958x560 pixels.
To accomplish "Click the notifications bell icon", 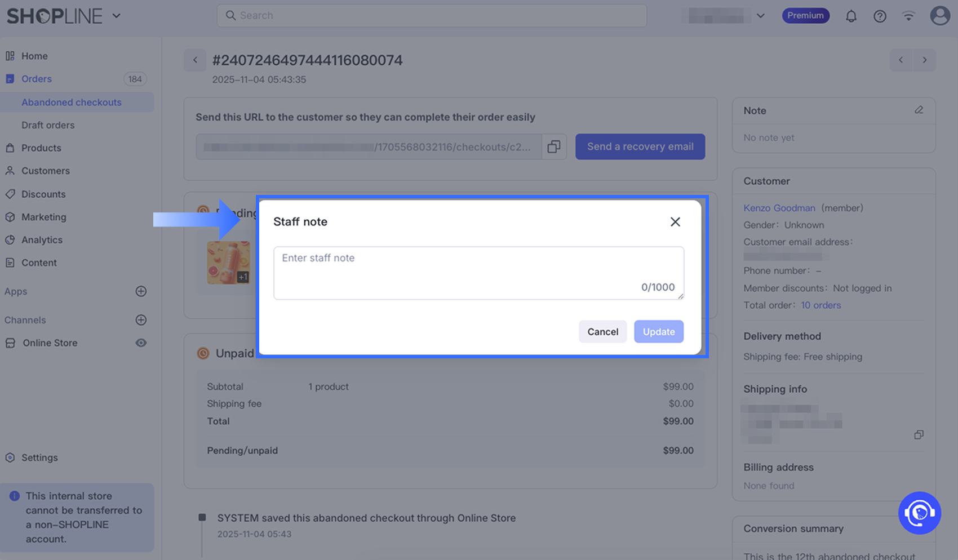I will coord(851,16).
